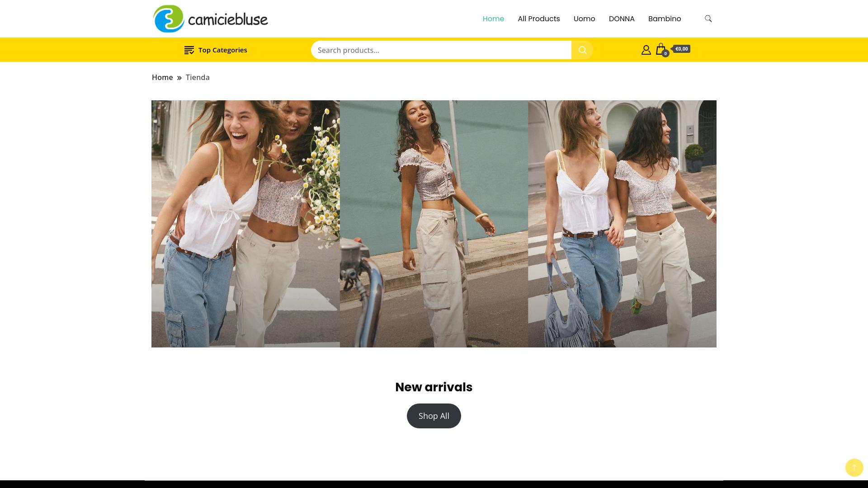Image resolution: width=868 pixels, height=488 pixels.
Task: Open the header magnifier search icon
Action: (x=708, y=19)
